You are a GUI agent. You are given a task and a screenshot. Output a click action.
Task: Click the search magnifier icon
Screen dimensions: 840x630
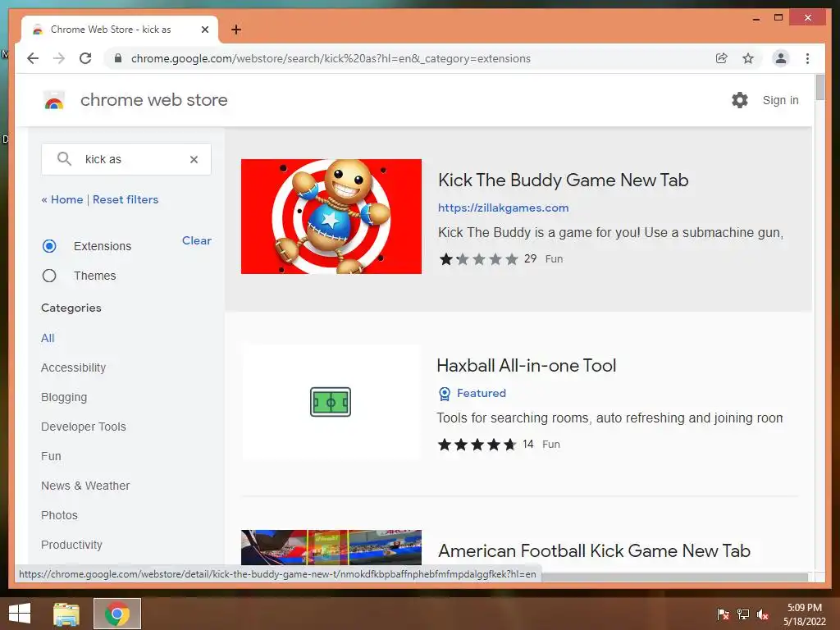coord(64,158)
